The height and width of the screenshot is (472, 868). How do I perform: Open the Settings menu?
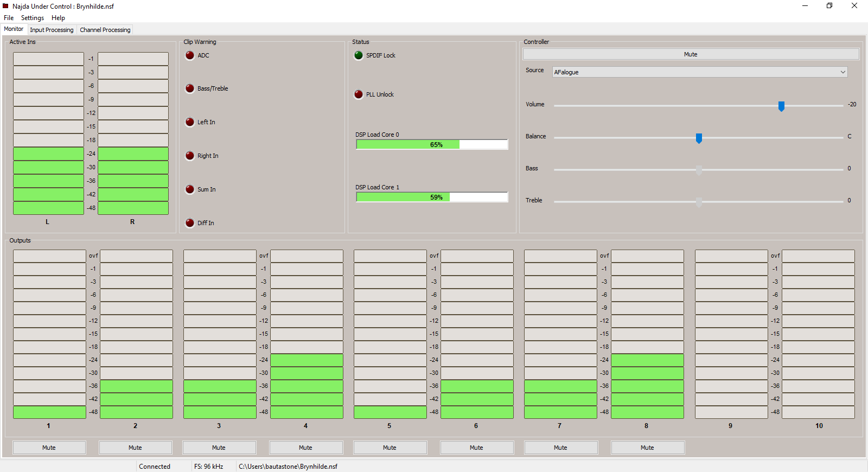(x=33, y=18)
